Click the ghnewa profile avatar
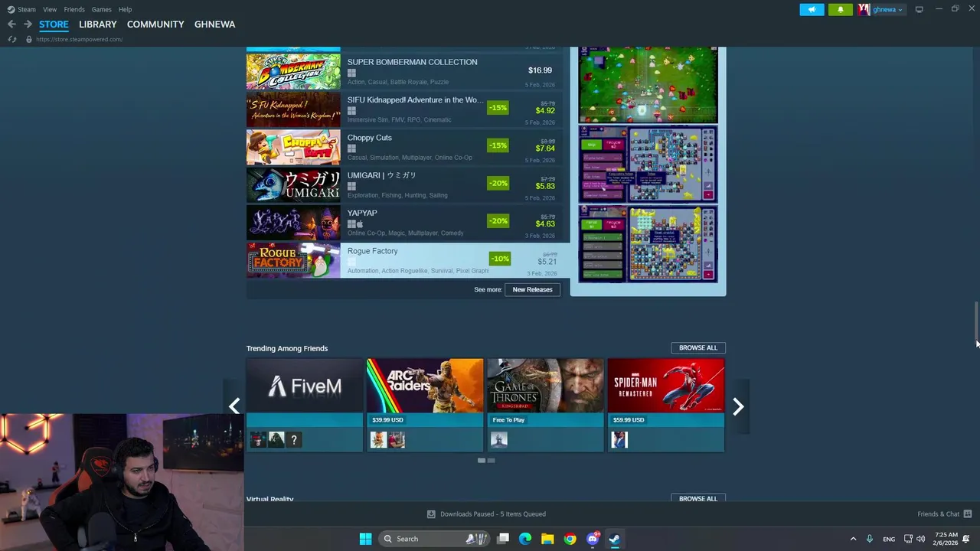This screenshot has width=980, height=551. pyautogui.click(x=864, y=9)
